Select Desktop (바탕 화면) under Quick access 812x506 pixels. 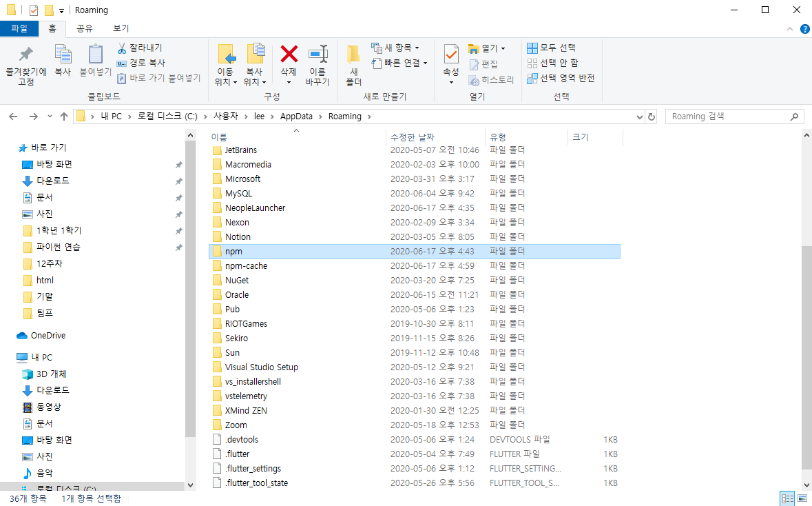coord(47,164)
